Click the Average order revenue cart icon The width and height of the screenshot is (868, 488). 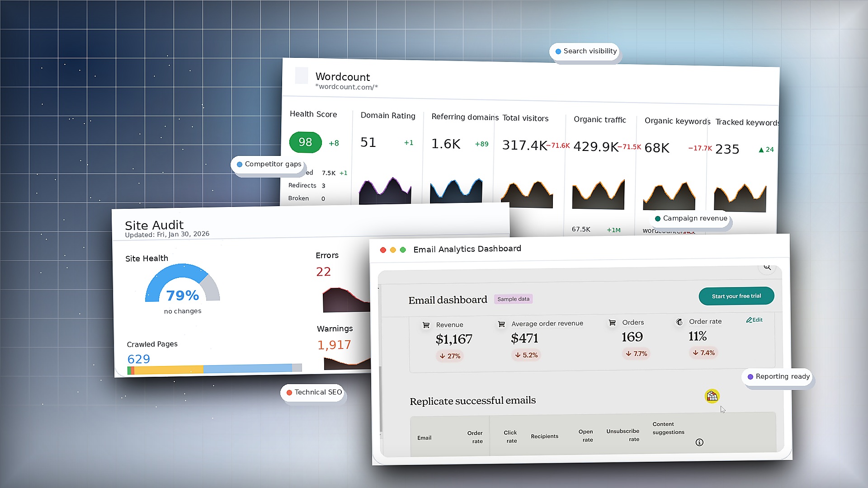(501, 324)
